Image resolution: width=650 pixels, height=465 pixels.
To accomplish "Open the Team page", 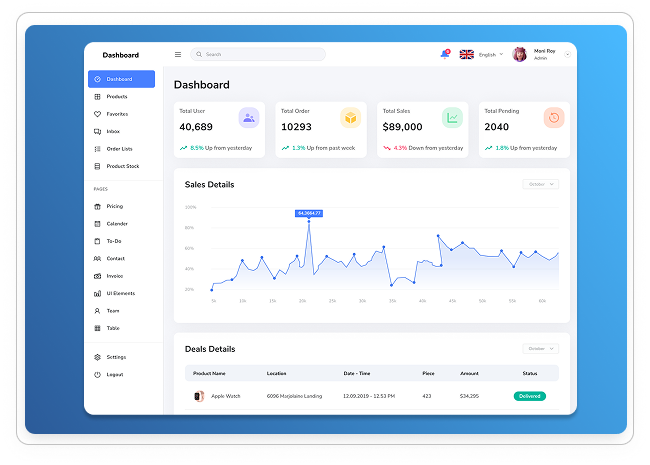I will click(113, 311).
